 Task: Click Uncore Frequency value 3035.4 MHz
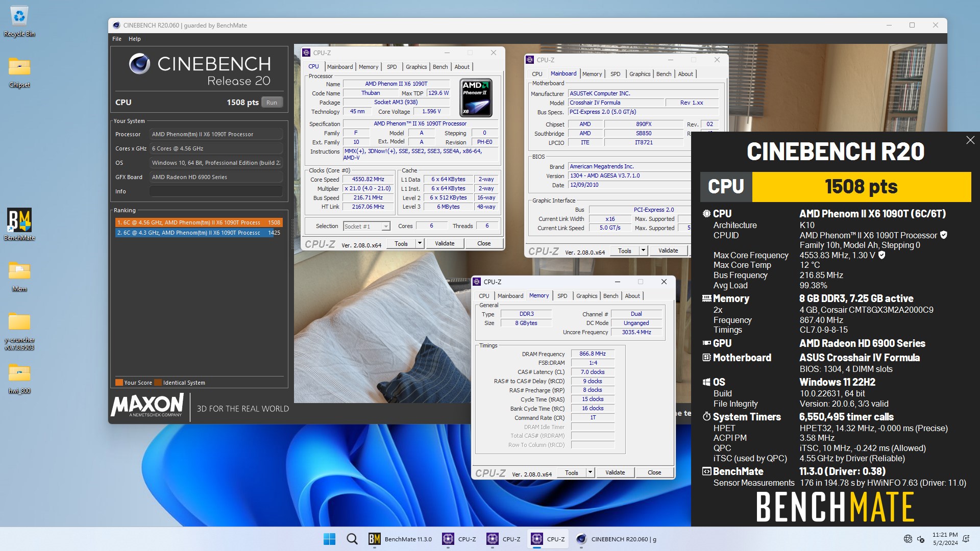click(x=636, y=332)
